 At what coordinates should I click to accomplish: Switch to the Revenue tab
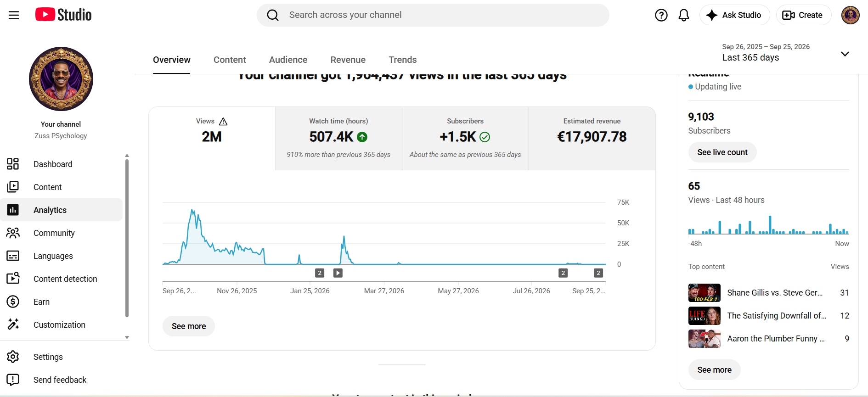pyautogui.click(x=348, y=60)
